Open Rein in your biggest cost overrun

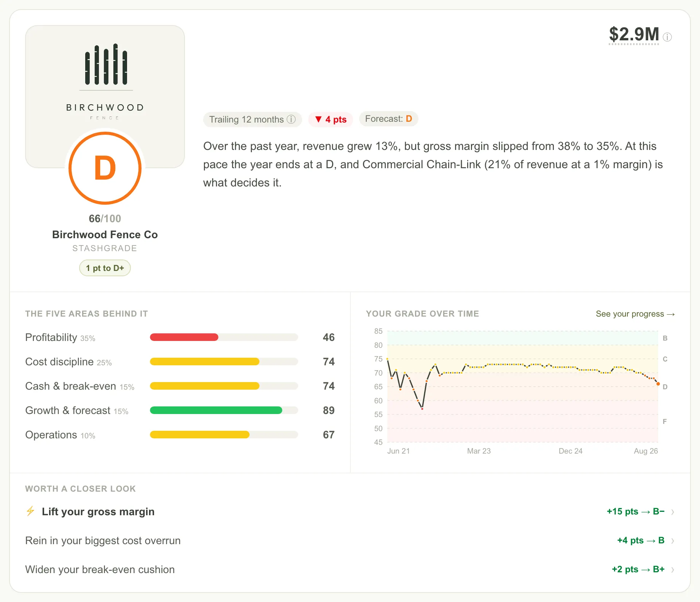350,541
